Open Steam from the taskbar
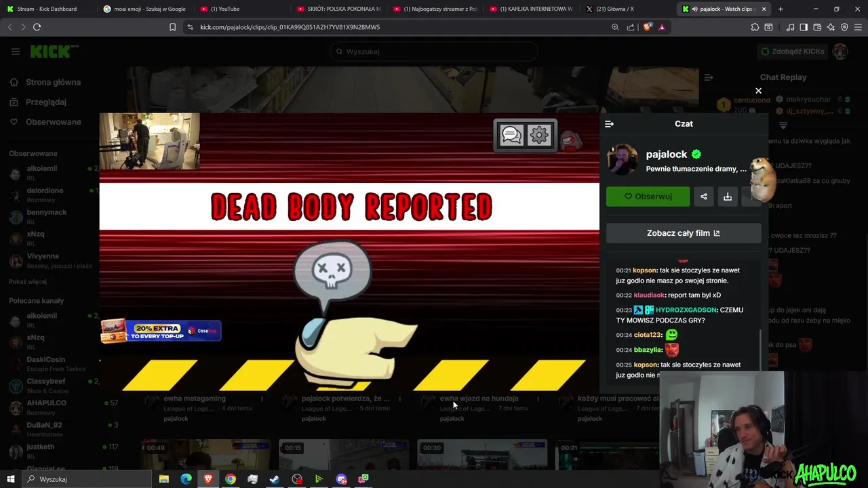The height and width of the screenshot is (488, 868). click(275, 479)
